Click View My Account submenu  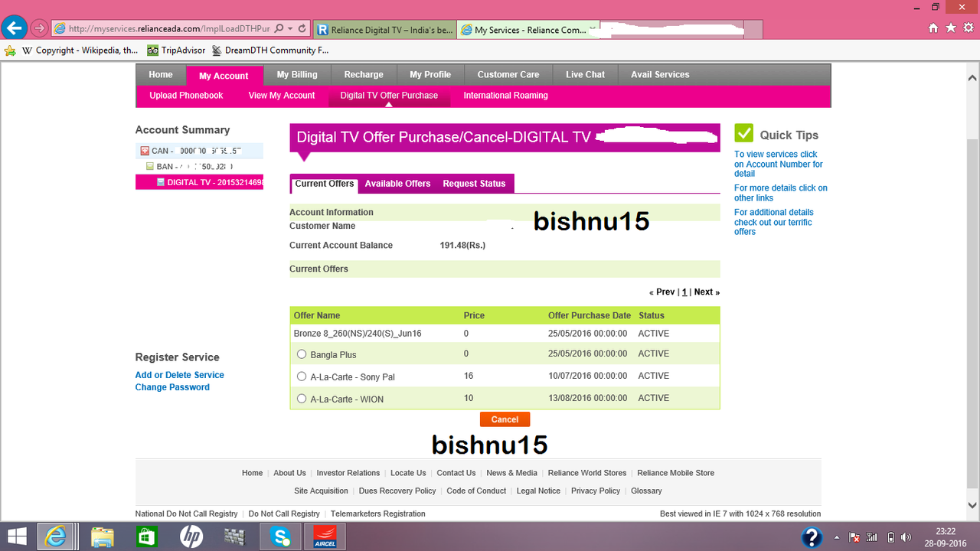pyautogui.click(x=282, y=96)
